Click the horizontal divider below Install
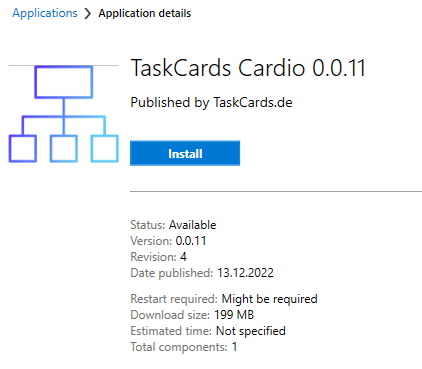Screen dimensions: 422x369 [276, 191]
